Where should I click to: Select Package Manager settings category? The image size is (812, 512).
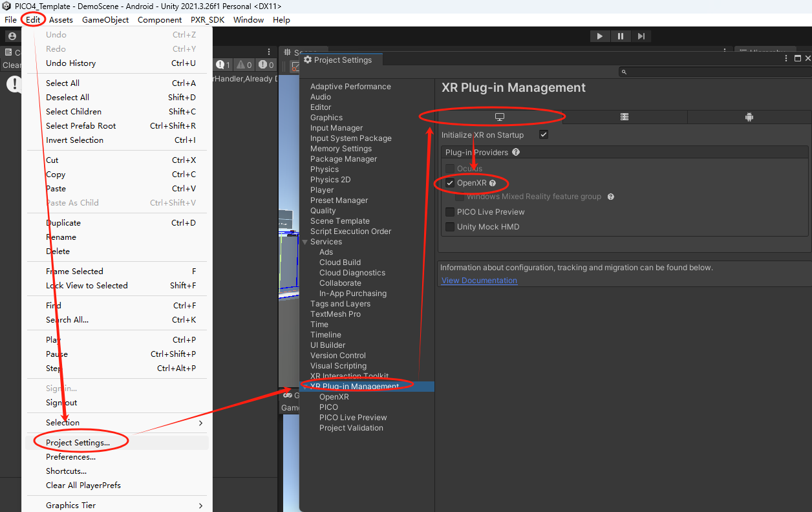click(x=343, y=159)
